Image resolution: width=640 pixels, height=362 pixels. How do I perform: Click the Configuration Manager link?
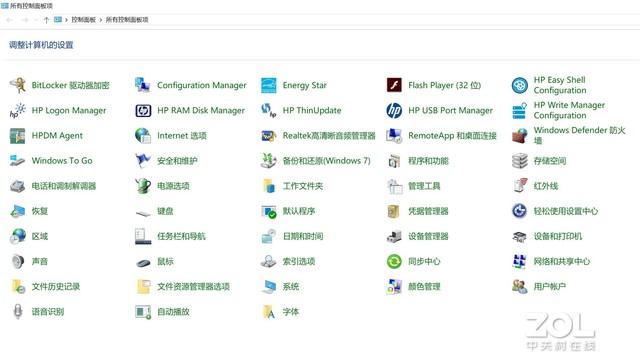point(202,85)
